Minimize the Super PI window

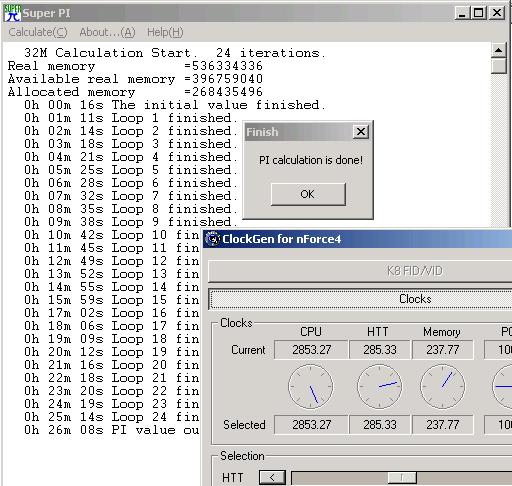[x=462, y=13]
